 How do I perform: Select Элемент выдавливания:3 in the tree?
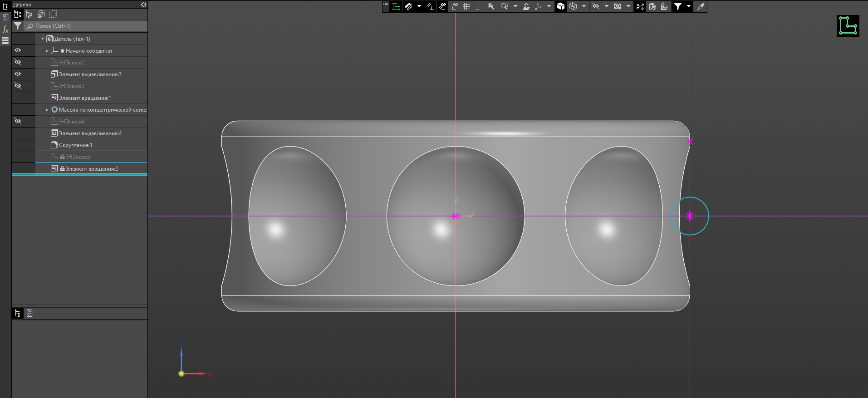point(91,74)
